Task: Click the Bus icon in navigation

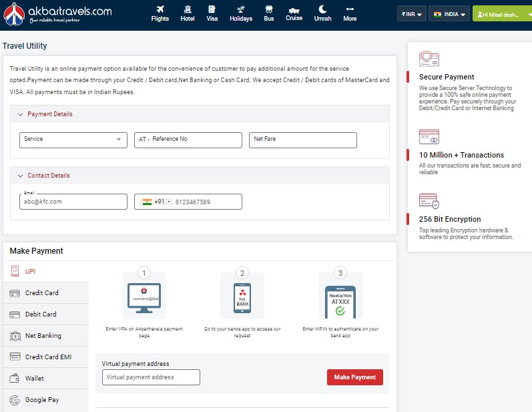Action: 269,9
